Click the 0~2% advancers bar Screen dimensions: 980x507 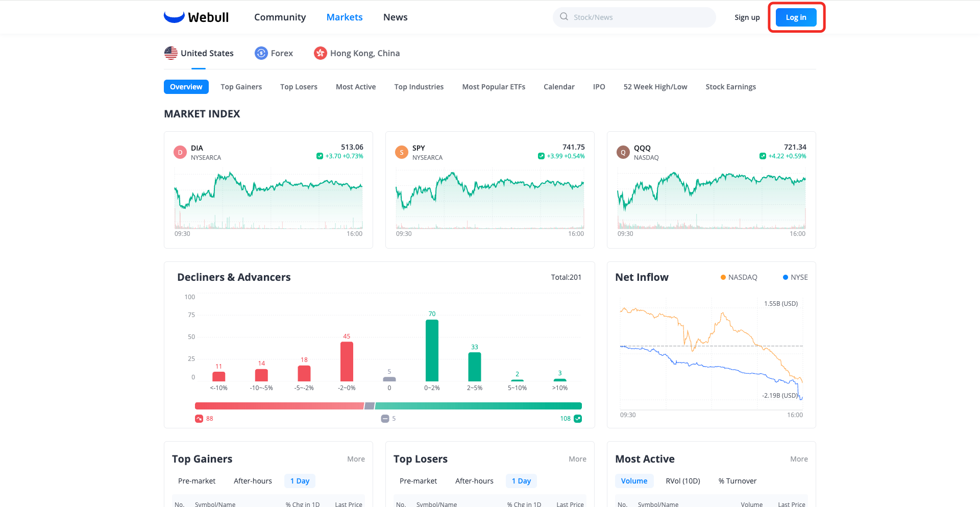[432, 350]
